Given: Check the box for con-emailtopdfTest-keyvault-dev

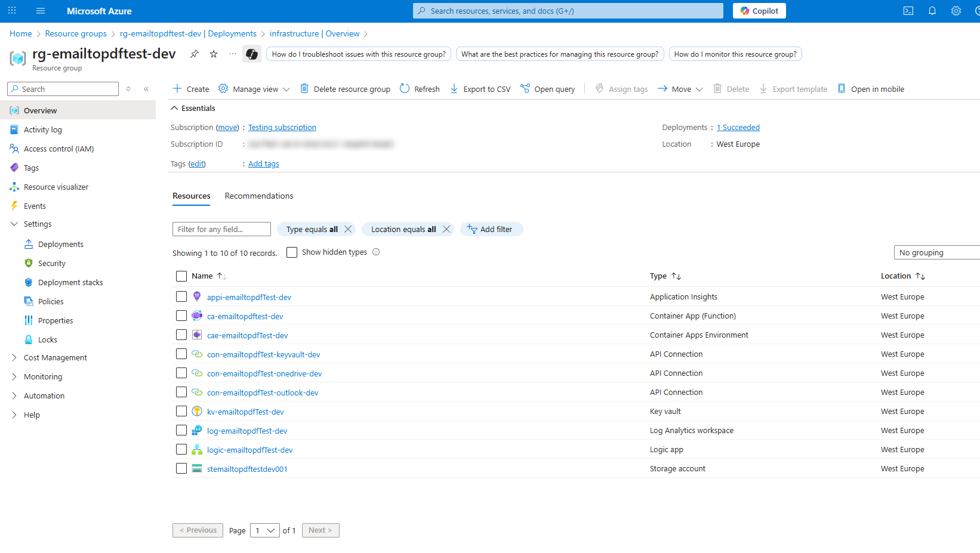Looking at the screenshot, I should (181, 354).
